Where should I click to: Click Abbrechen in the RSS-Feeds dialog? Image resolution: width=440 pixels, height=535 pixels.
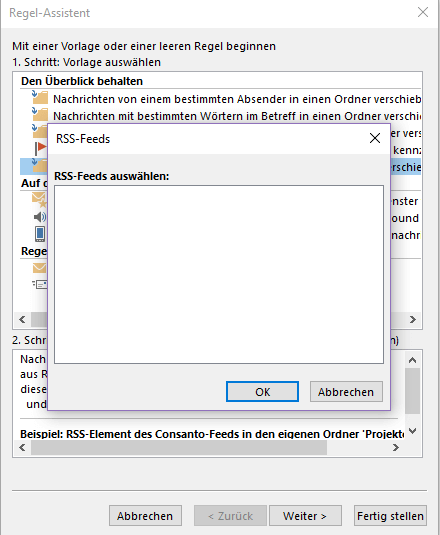tap(346, 392)
